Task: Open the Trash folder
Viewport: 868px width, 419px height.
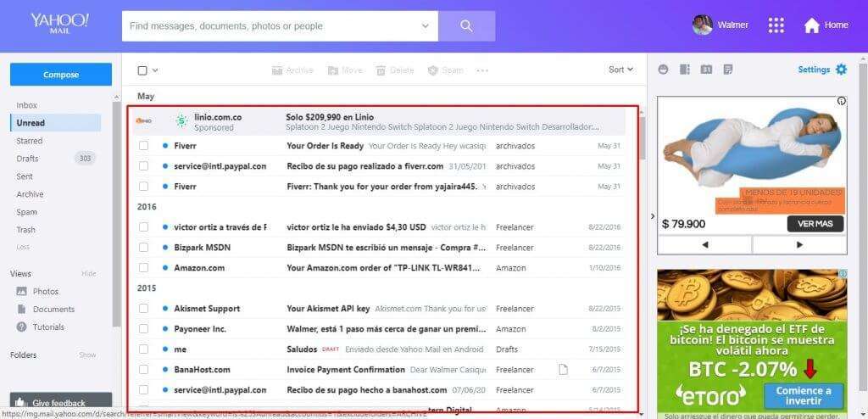Action: 25,230
